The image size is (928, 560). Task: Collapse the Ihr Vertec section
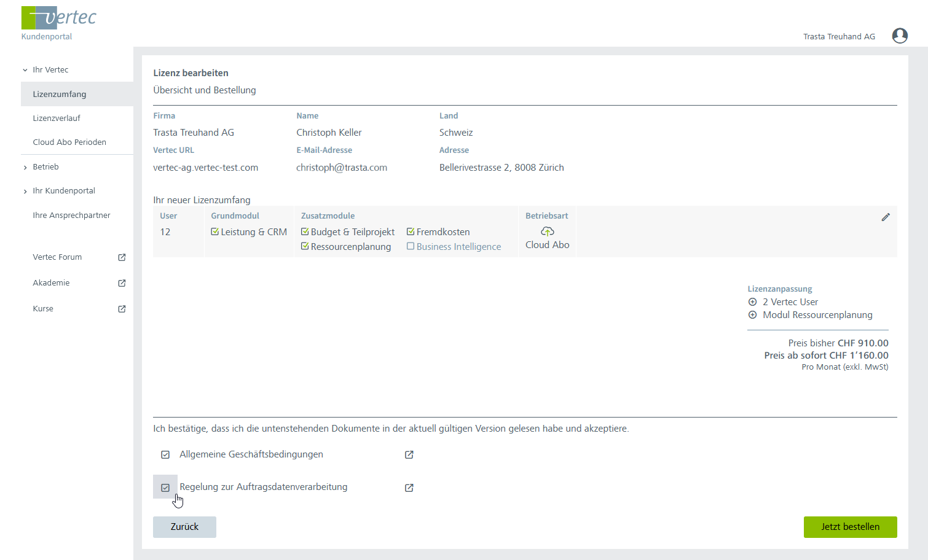(x=25, y=70)
